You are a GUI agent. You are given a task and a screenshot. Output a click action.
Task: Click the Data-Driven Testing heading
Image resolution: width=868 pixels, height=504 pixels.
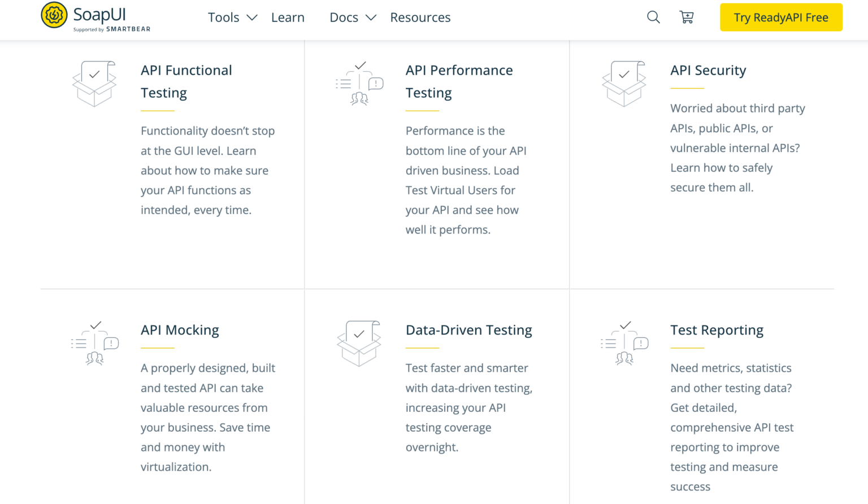click(x=469, y=330)
